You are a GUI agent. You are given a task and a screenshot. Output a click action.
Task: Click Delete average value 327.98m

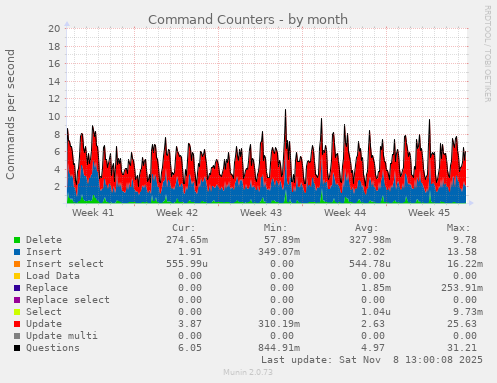[370, 240]
